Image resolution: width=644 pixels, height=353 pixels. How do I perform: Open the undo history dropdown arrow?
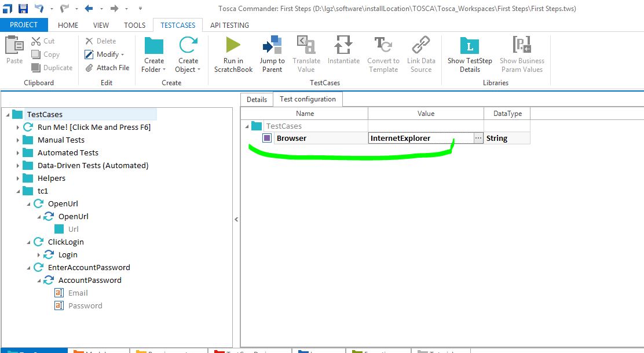(52, 9)
